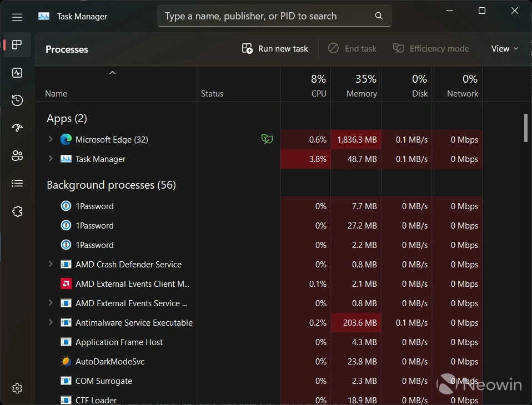Viewport: 532px width, 405px height.
Task: Click the vertical scrollbar thumb
Action: click(525, 128)
